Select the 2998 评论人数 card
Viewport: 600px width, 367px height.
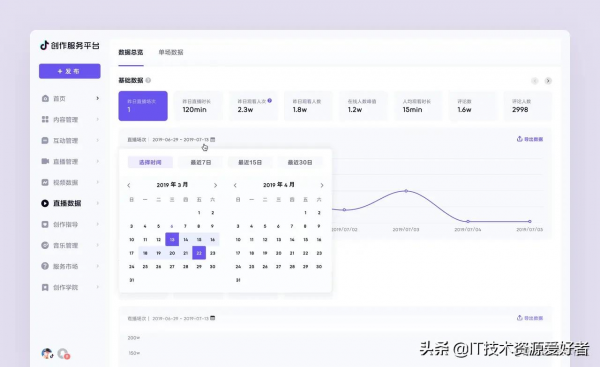pos(528,106)
